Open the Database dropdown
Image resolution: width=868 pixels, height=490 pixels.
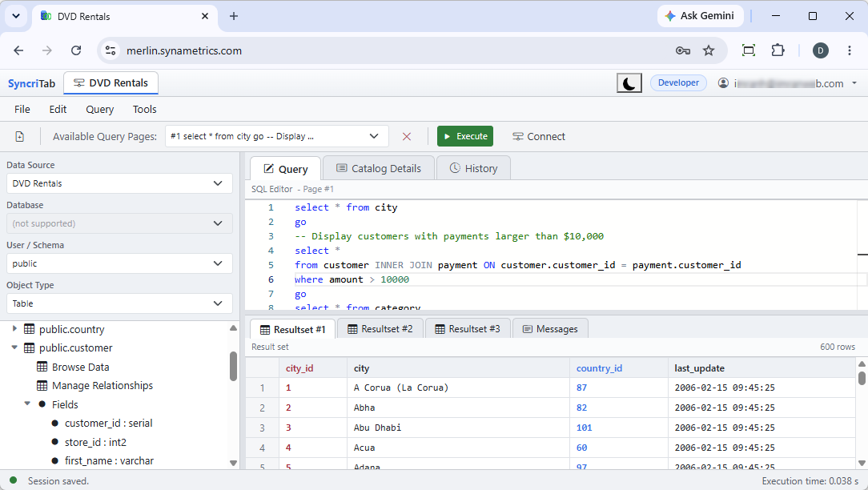tap(119, 223)
